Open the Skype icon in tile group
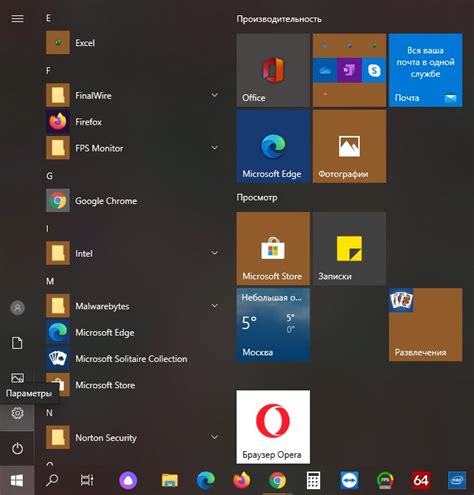 [374, 70]
